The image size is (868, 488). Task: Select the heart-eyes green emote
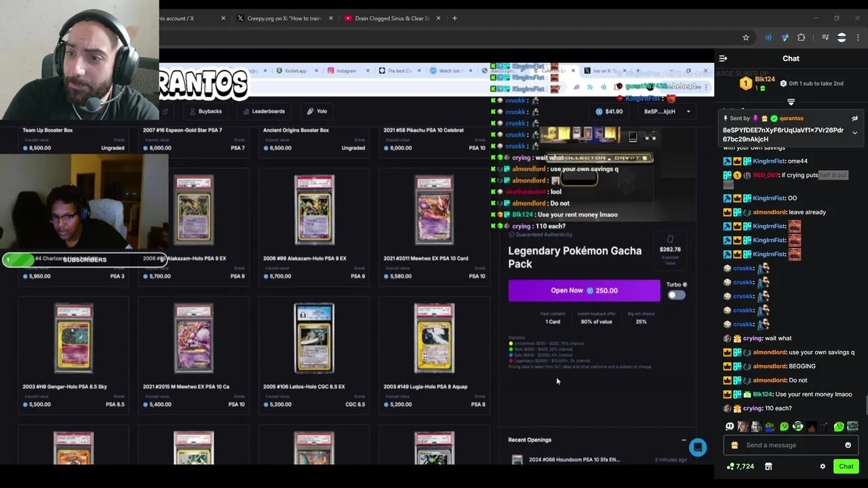(784, 426)
